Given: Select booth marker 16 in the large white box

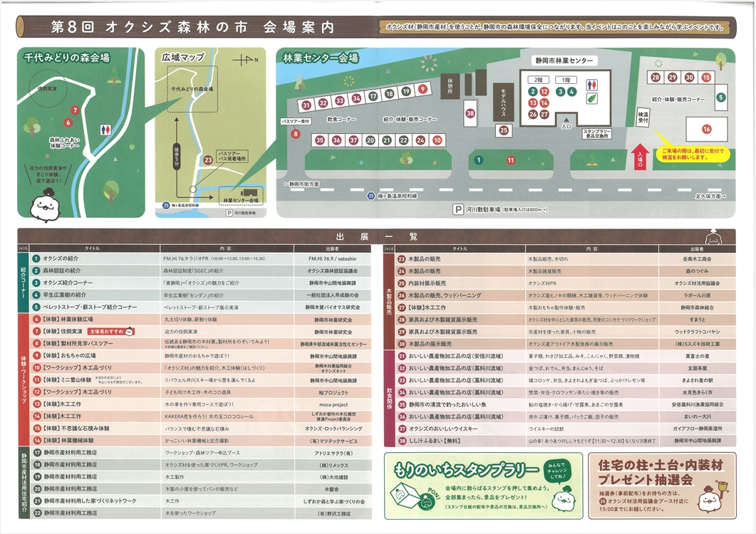Looking at the screenshot, I should 706,129.
